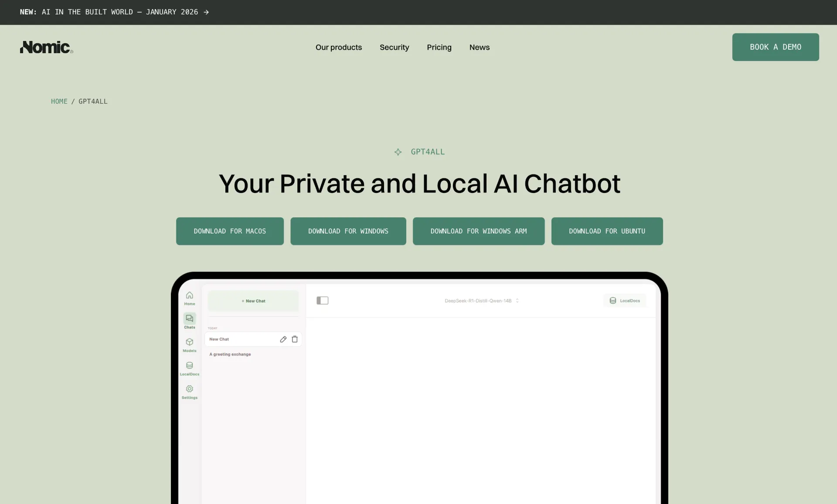Toggle the sidebar collapse control
Viewport: 837px width, 504px height.
tap(323, 300)
